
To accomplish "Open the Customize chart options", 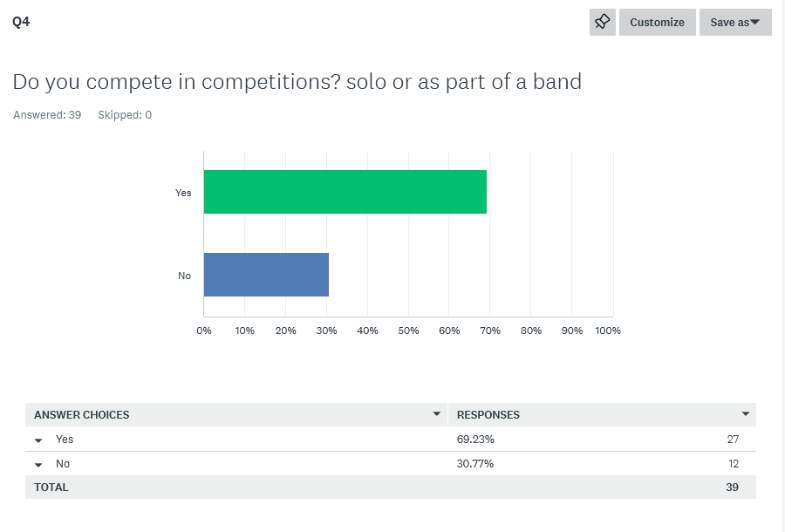I will tap(657, 23).
